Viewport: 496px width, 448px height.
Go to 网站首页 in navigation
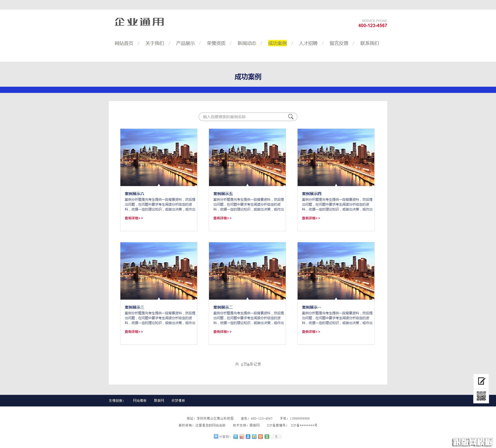(124, 43)
